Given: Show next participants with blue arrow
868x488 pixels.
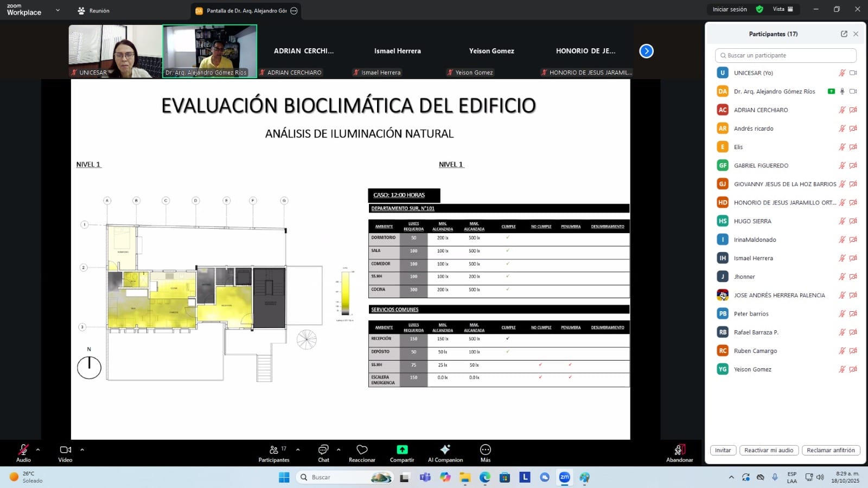Looking at the screenshot, I should (x=646, y=51).
